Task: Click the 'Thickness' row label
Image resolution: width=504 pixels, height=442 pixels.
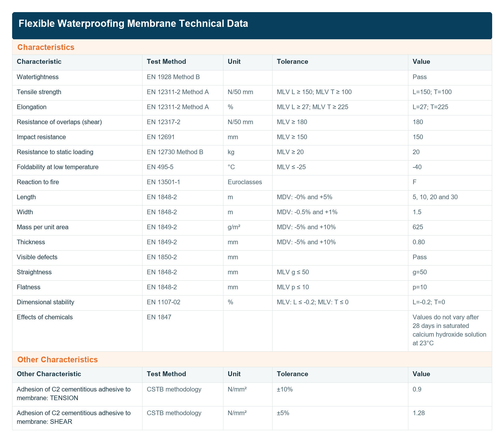Action: (31, 242)
